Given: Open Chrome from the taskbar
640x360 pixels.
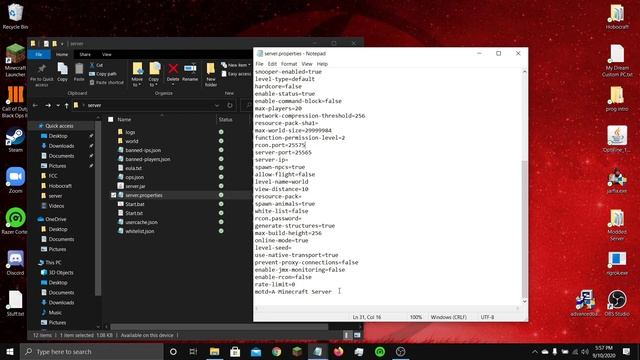Looking at the screenshot, I should coord(276,351).
